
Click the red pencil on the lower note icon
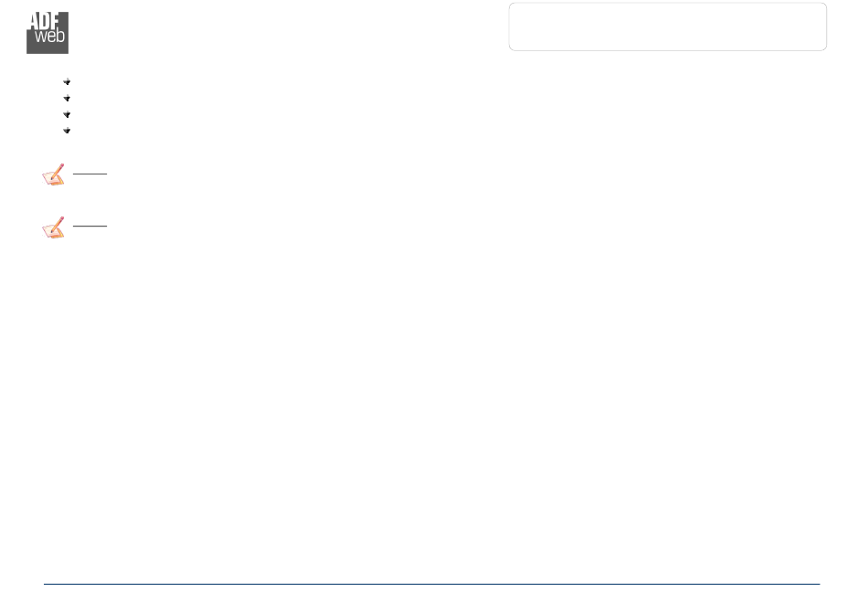[x=58, y=222]
